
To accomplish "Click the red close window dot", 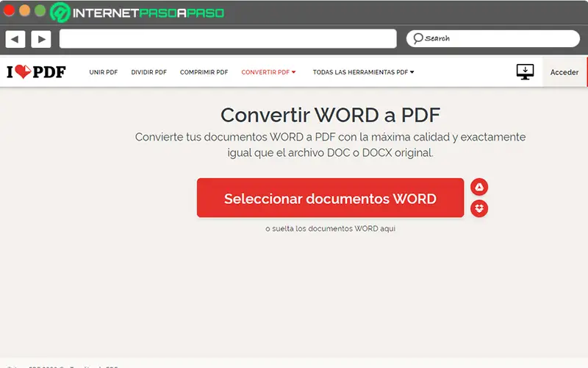I will 9,10.
